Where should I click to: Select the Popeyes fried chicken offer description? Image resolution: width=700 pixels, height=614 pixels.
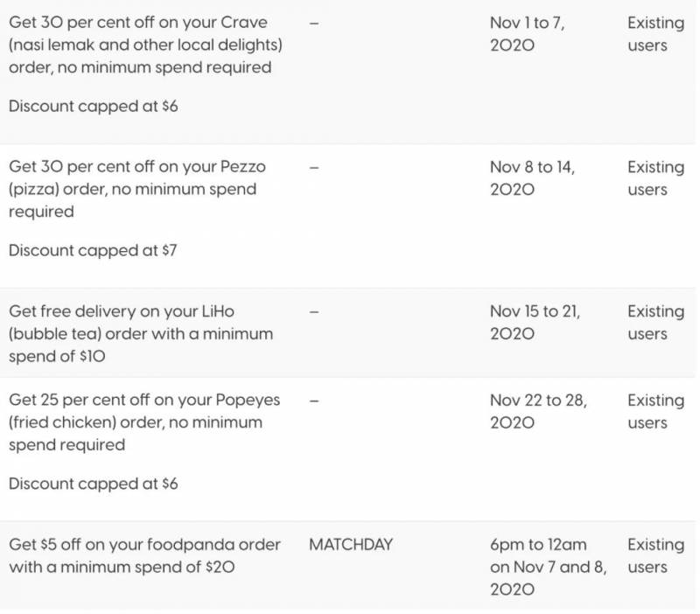144,422
